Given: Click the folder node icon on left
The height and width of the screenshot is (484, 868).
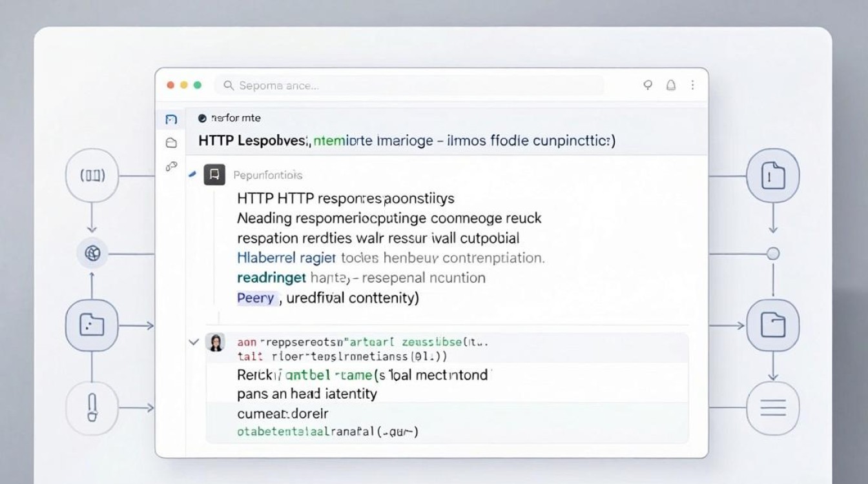Looking at the screenshot, I should [92, 325].
